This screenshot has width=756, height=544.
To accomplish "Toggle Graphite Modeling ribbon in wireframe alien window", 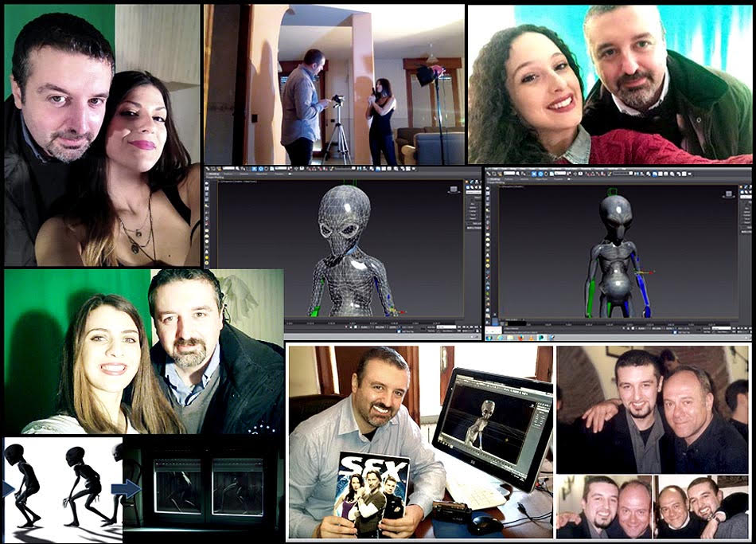I will [x=378, y=169].
